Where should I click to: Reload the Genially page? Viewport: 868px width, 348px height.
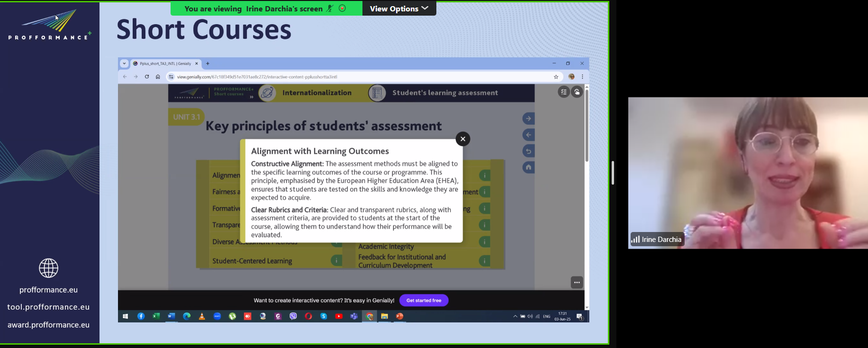click(147, 77)
